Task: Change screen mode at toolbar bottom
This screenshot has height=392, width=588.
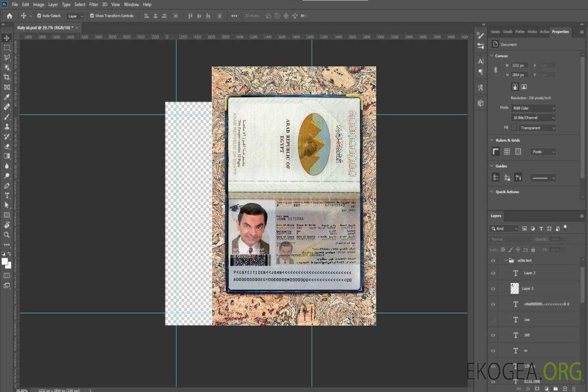Action: pyautogui.click(x=7, y=286)
